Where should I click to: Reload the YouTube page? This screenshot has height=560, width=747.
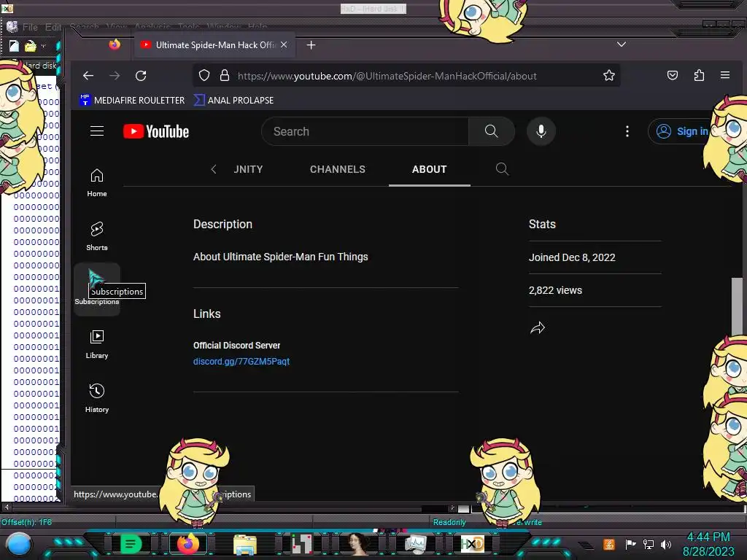pyautogui.click(x=141, y=76)
